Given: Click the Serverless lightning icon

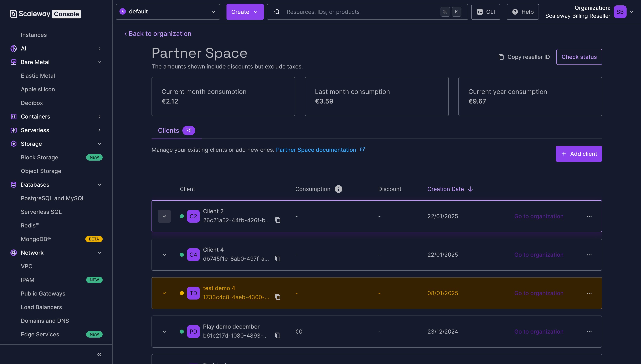Looking at the screenshot, I should (13, 130).
